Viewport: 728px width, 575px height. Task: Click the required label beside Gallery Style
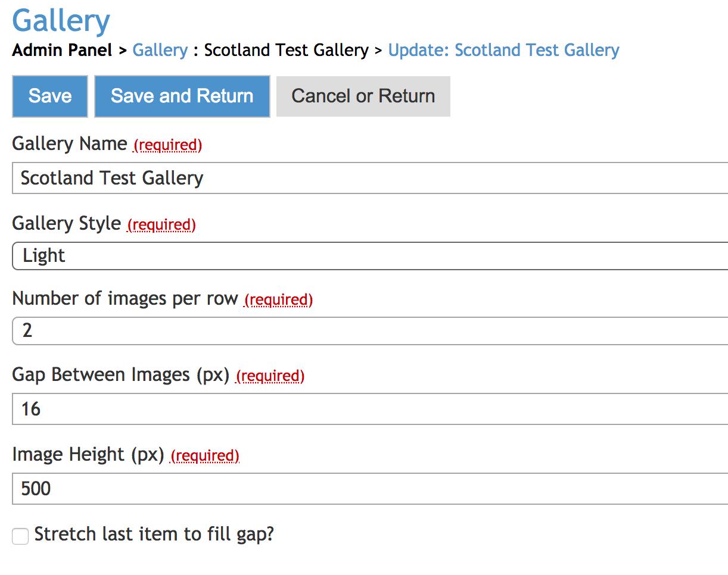point(160,225)
